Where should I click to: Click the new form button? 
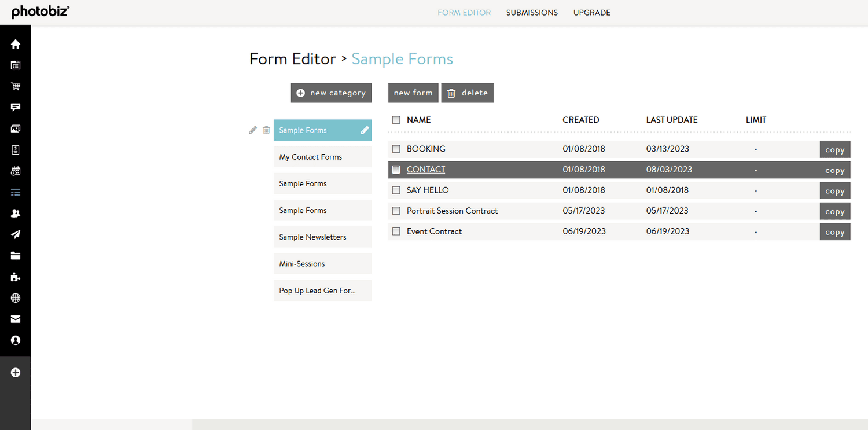pyautogui.click(x=413, y=93)
